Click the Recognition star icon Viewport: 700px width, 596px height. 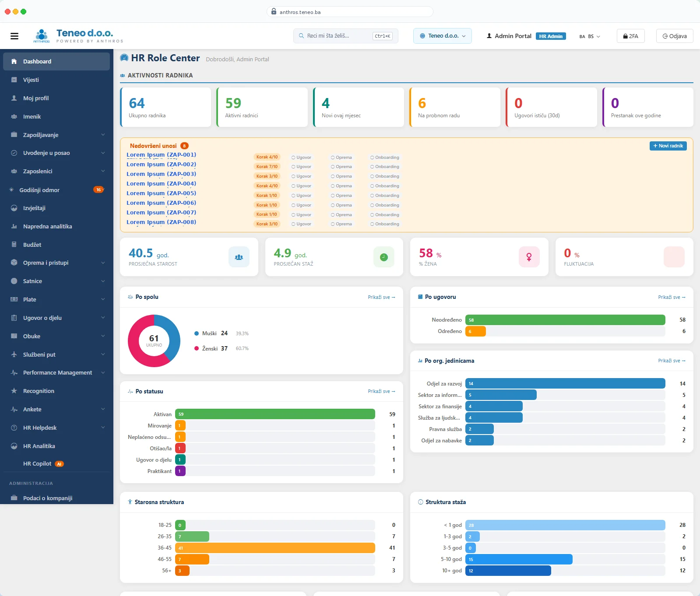pos(14,391)
